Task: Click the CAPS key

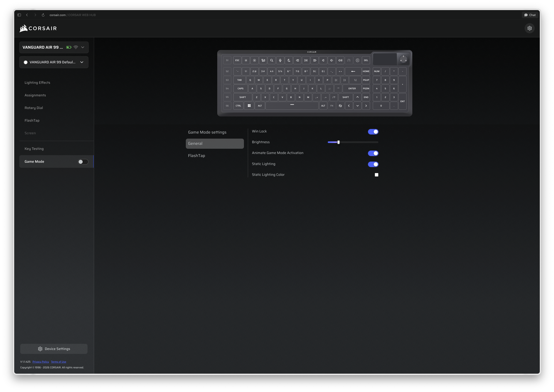Action: point(240,89)
